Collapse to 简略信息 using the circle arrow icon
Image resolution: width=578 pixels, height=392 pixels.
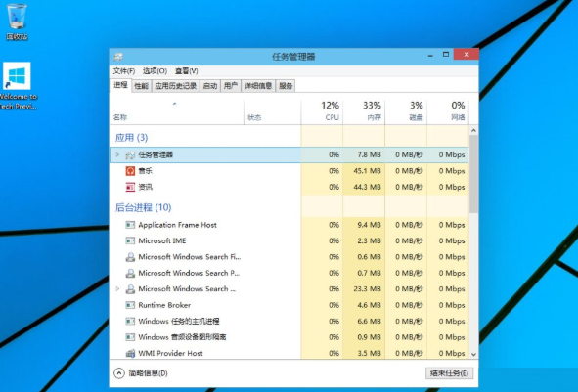119,373
